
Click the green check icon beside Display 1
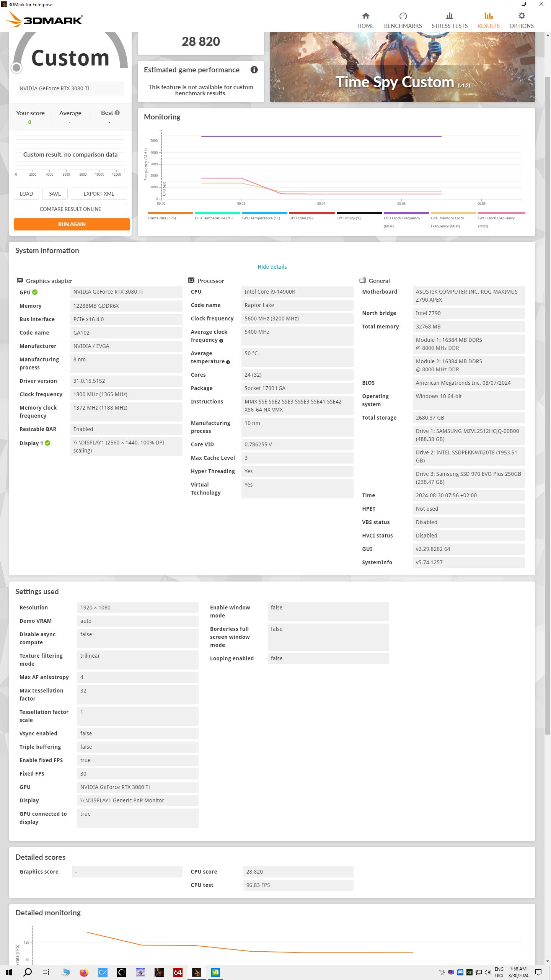coord(47,443)
